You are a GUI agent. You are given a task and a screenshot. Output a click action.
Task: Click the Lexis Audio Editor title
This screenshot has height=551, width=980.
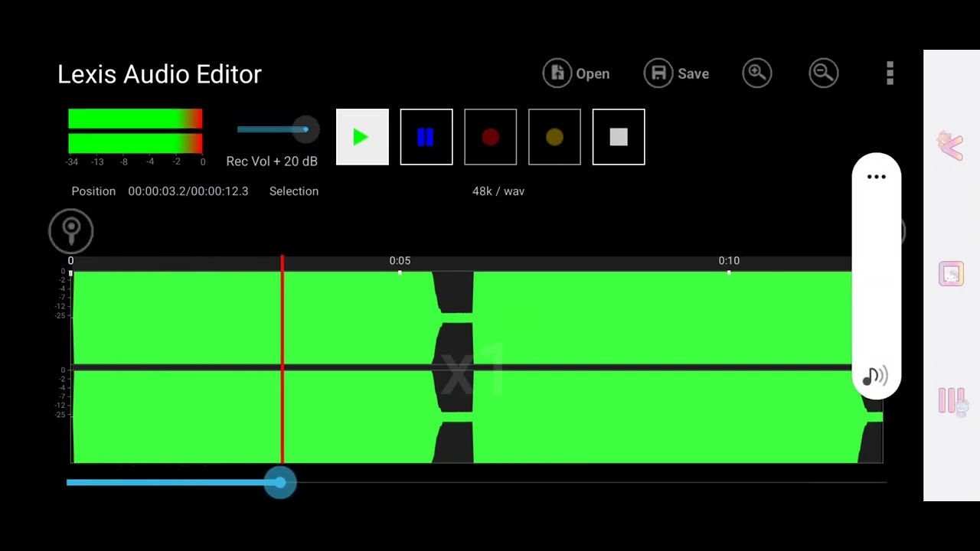[159, 74]
